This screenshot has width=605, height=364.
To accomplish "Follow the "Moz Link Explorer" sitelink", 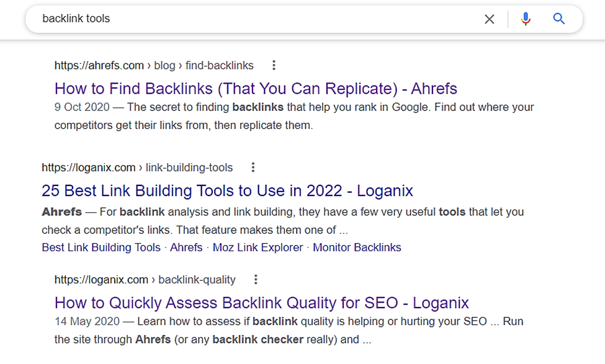I will click(258, 247).
